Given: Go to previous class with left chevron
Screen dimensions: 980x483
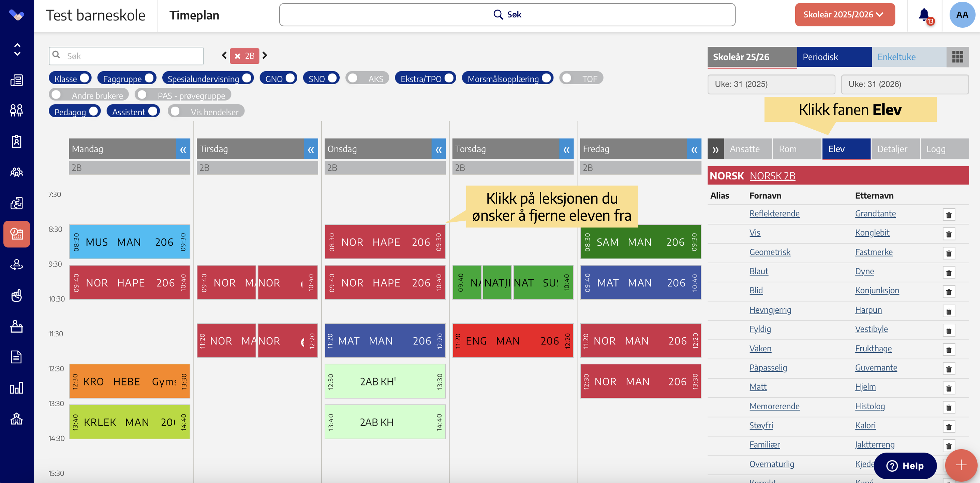Looking at the screenshot, I should pos(224,56).
